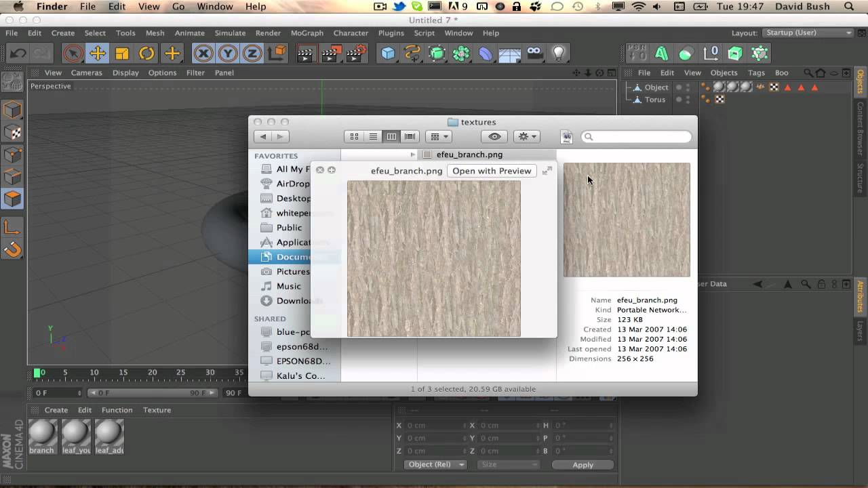Click the green capsule icon
The image size is (868, 488).
(686, 53)
